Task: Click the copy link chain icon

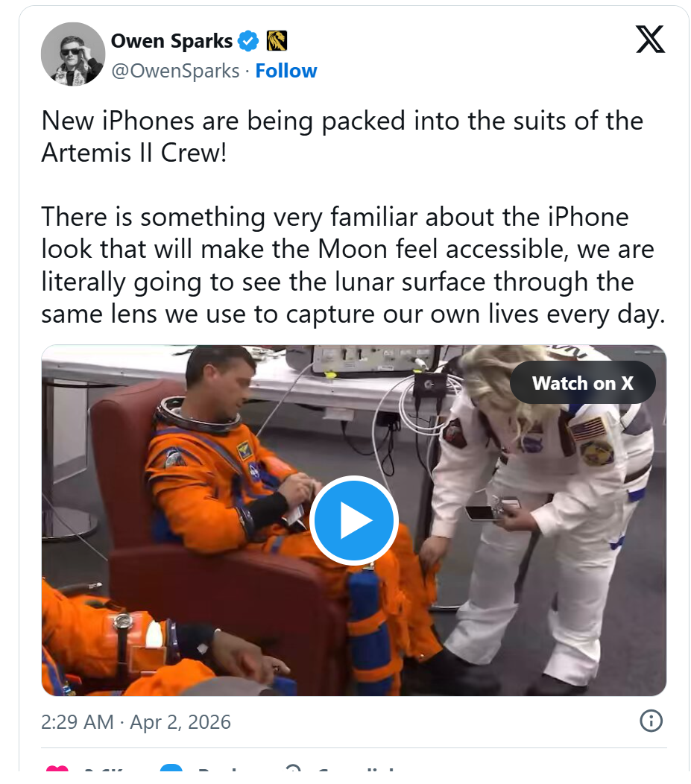Action: click(x=293, y=774)
